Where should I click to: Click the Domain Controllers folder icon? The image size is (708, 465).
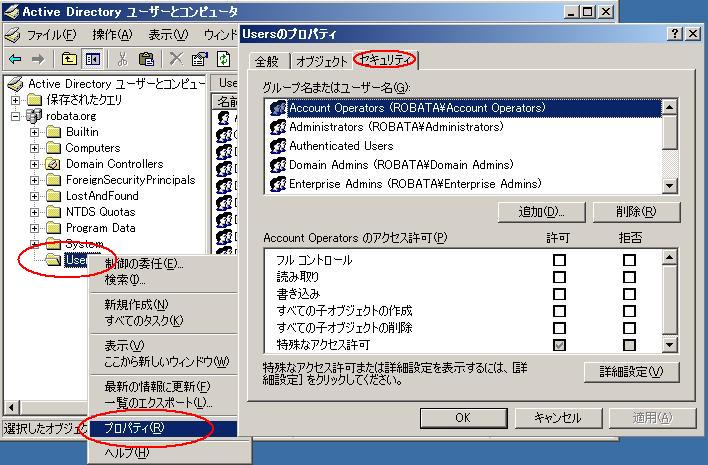tap(53, 164)
